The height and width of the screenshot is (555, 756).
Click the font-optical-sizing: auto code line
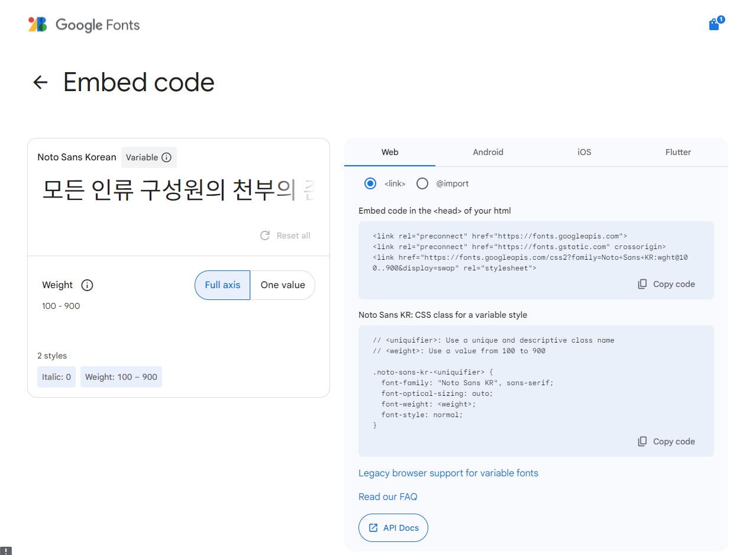click(x=437, y=393)
